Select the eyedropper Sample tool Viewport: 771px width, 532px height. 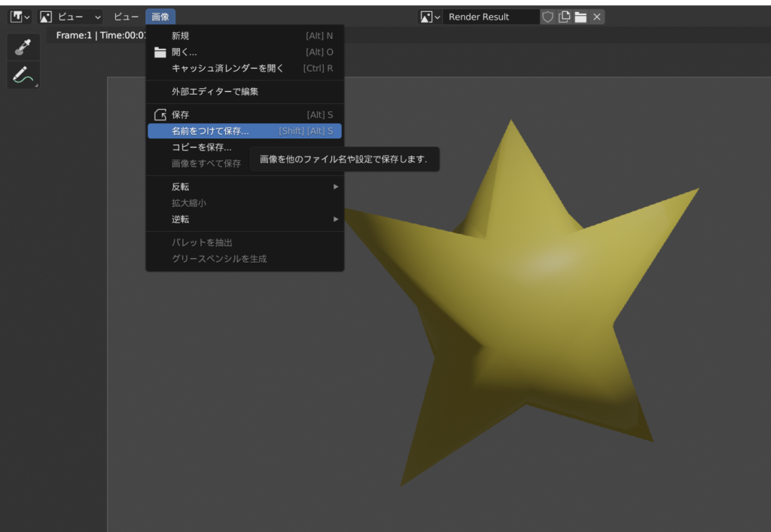[x=23, y=47]
